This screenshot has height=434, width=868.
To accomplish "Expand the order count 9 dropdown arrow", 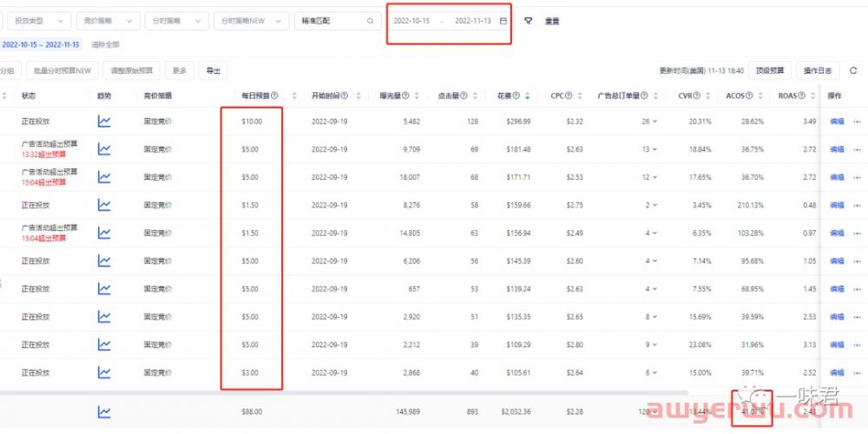I will tap(654, 345).
